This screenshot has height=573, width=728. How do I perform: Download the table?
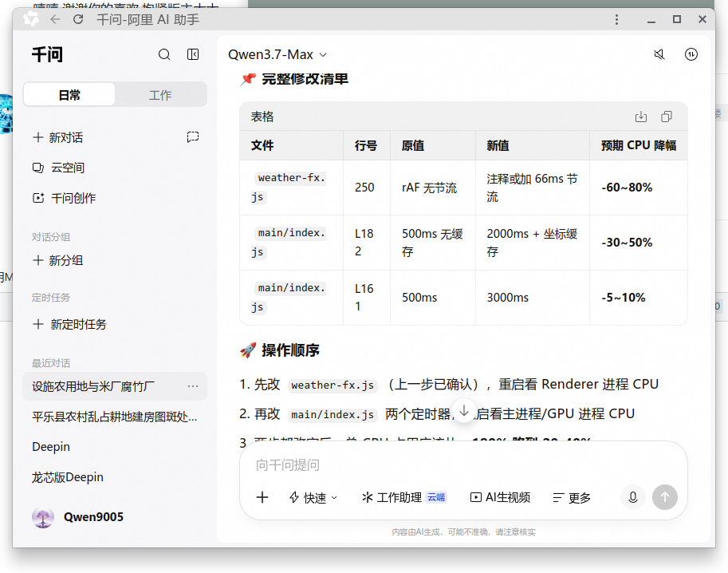point(641,117)
